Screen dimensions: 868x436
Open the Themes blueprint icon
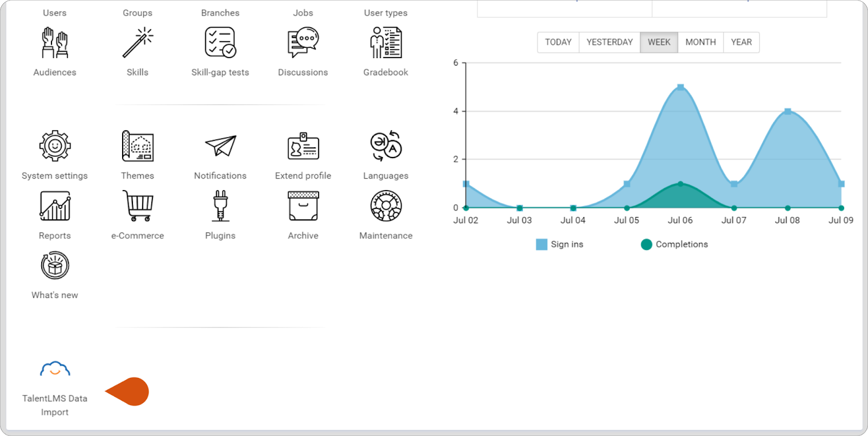pyautogui.click(x=138, y=146)
